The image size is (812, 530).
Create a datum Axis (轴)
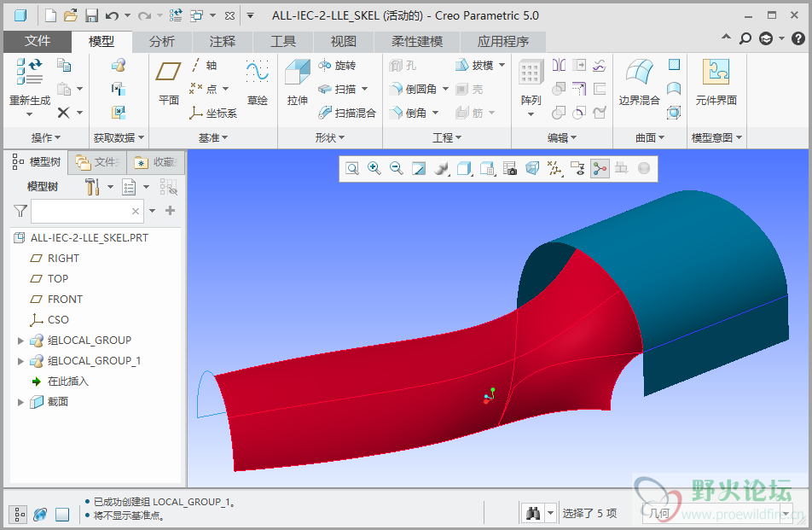pyautogui.click(x=204, y=65)
